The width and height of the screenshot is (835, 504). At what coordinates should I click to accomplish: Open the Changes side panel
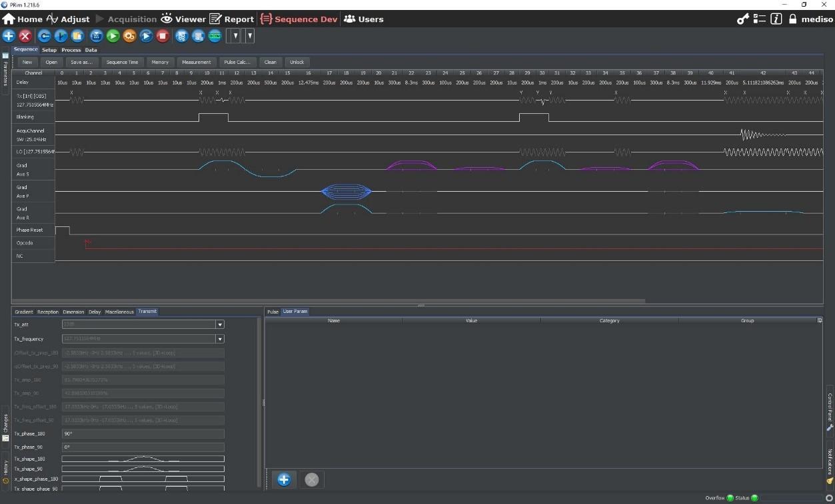pyautogui.click(x=5, y=427)
